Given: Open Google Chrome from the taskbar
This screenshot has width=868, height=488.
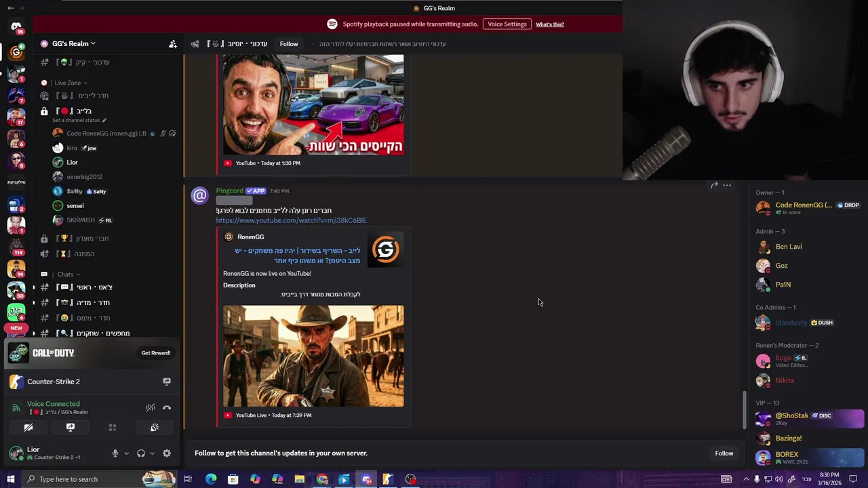Looking at the screenshot, I should pos(321,479).
